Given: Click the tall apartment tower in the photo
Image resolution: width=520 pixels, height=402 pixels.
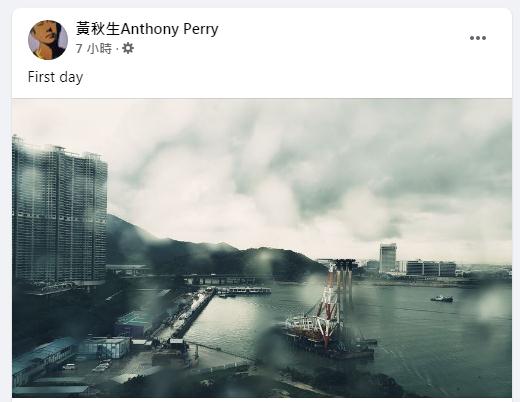Looking at the screenshot, I should pyautogui.click(x=59, y=212).
